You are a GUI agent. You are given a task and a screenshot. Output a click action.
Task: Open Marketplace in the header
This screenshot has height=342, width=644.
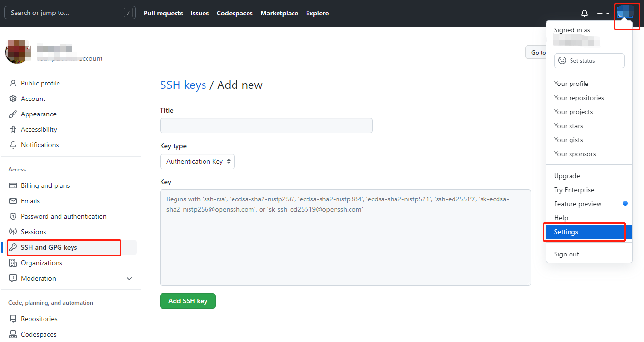point(279,13)
